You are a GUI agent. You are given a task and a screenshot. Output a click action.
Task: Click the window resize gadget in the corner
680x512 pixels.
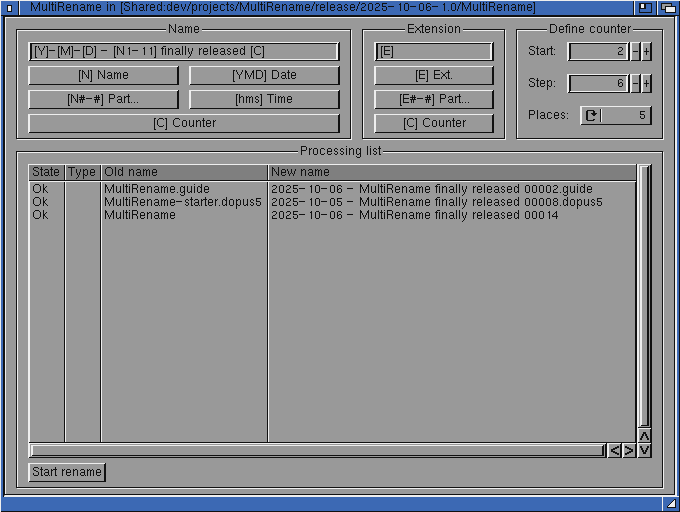coord(671,503)
